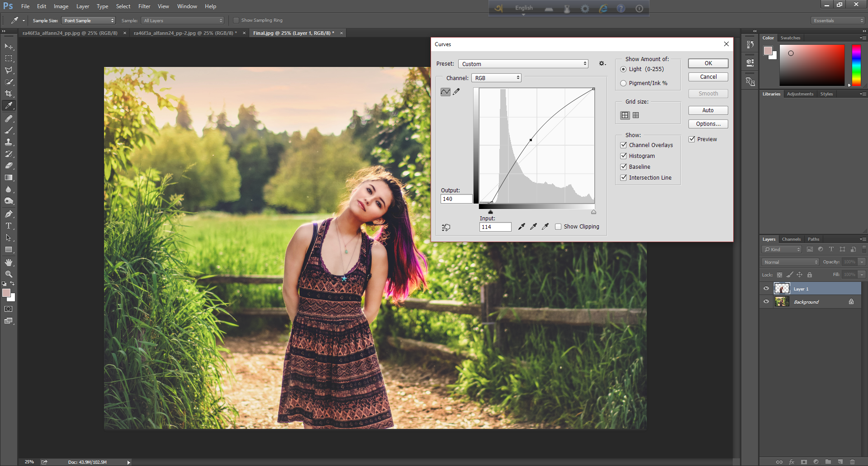
Task: Open the Fill dropdown arrow
Action: click(862, 275)
